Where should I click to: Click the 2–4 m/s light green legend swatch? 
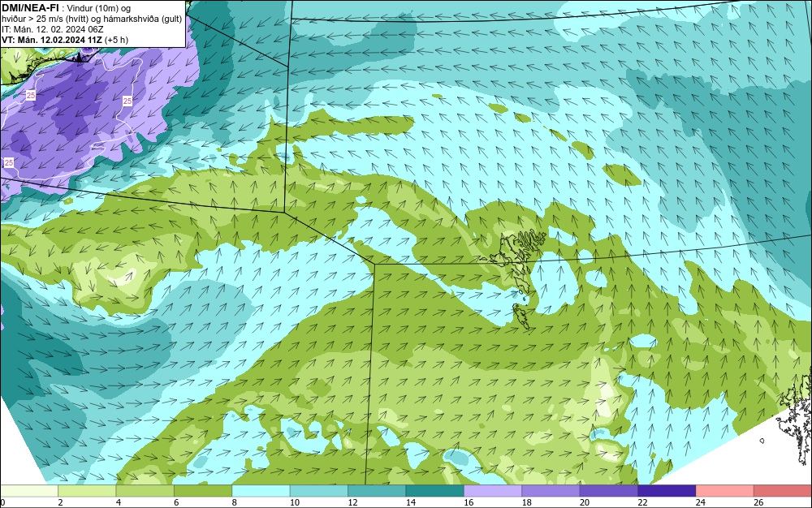(87, 491)
